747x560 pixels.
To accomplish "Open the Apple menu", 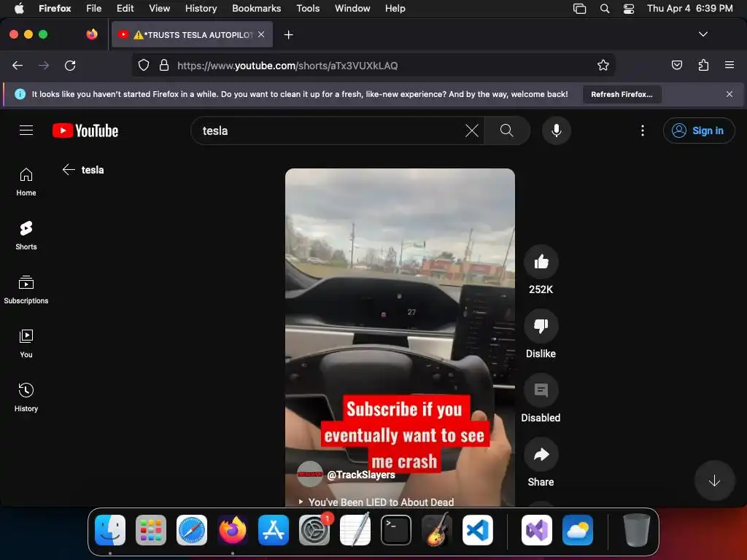I will [x=19, y=9].
